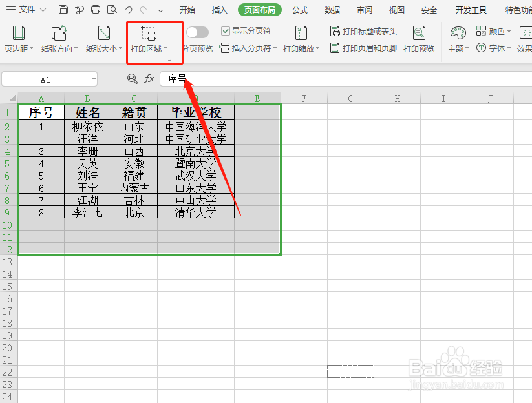Click the zoom magnifier icon beside fx
532x403 pixels.
[x=133, y=79]
